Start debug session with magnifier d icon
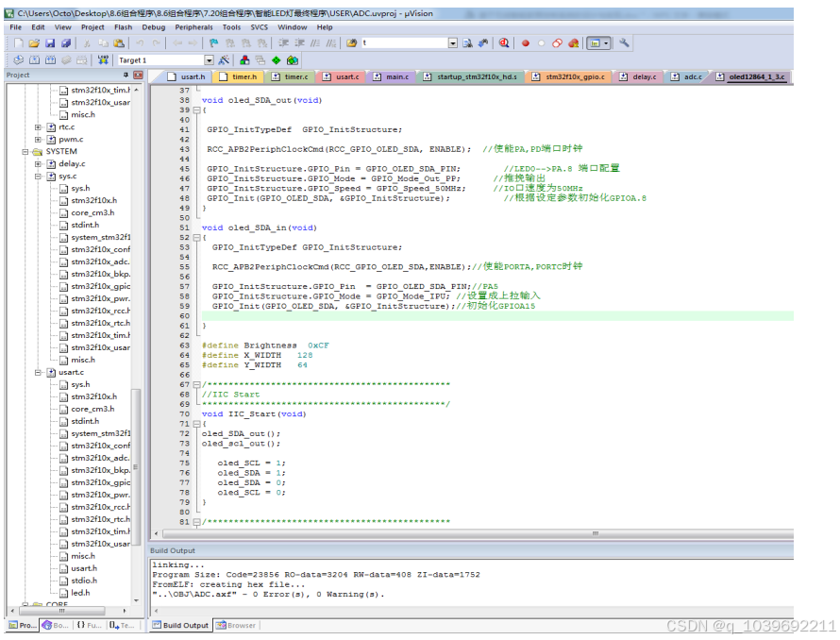 click(504, 42)
